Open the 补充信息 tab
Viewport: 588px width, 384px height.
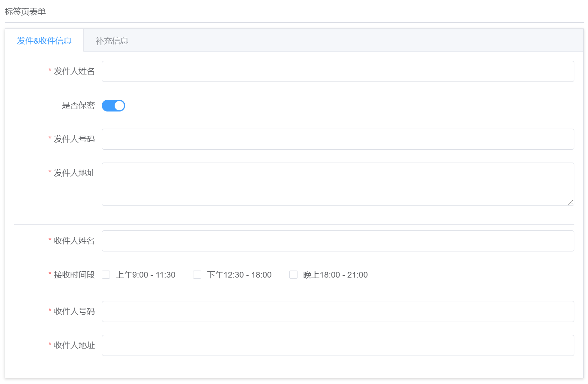click(112, 41)
